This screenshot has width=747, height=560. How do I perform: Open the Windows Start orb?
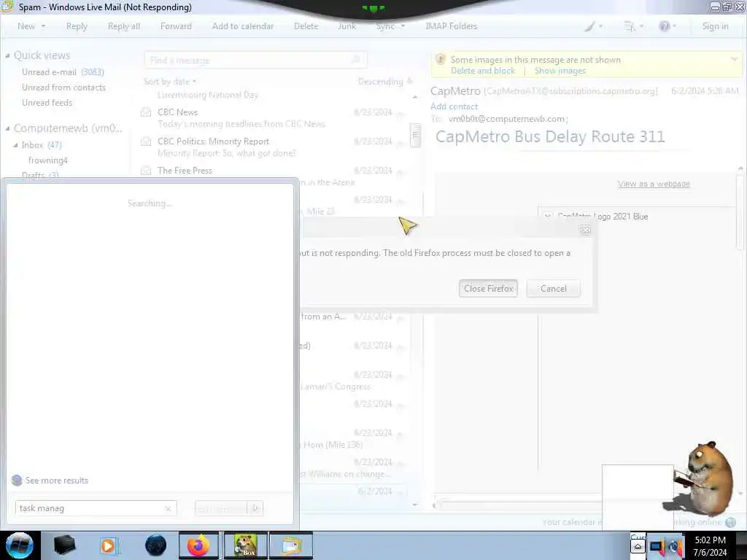[x=19, y=545]
